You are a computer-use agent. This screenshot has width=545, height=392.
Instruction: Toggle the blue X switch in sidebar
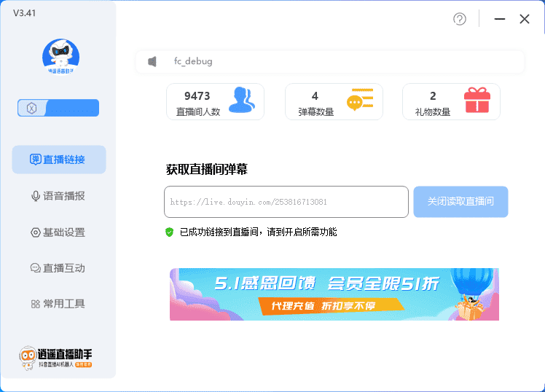tap(58, 108)
